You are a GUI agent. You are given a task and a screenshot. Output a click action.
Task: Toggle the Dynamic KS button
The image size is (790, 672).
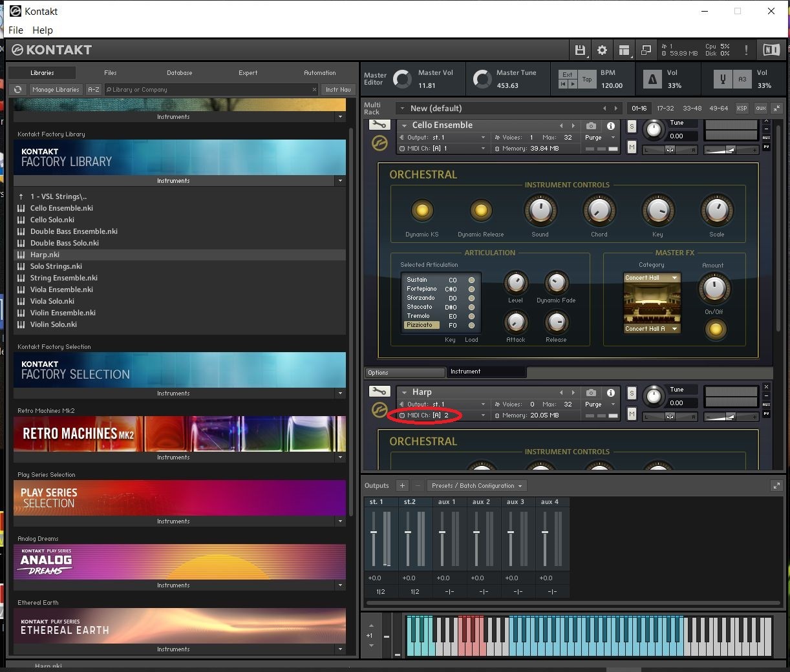click(x=422, y=210)
